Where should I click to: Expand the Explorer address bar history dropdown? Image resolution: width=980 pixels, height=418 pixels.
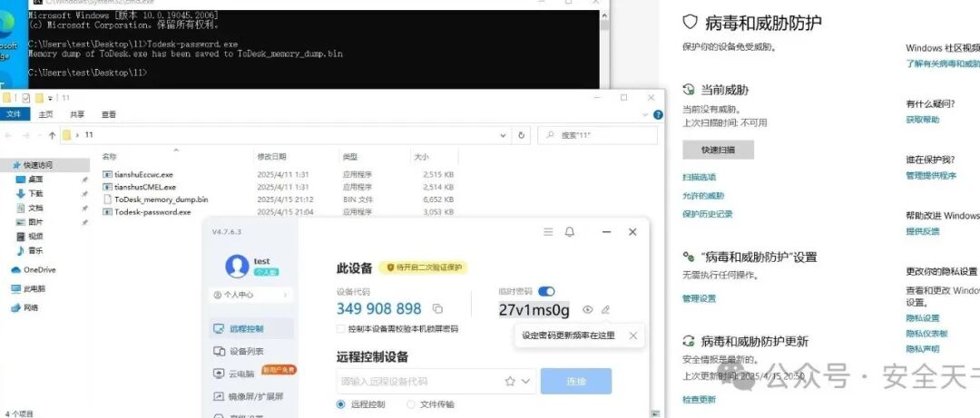point(503,135)
